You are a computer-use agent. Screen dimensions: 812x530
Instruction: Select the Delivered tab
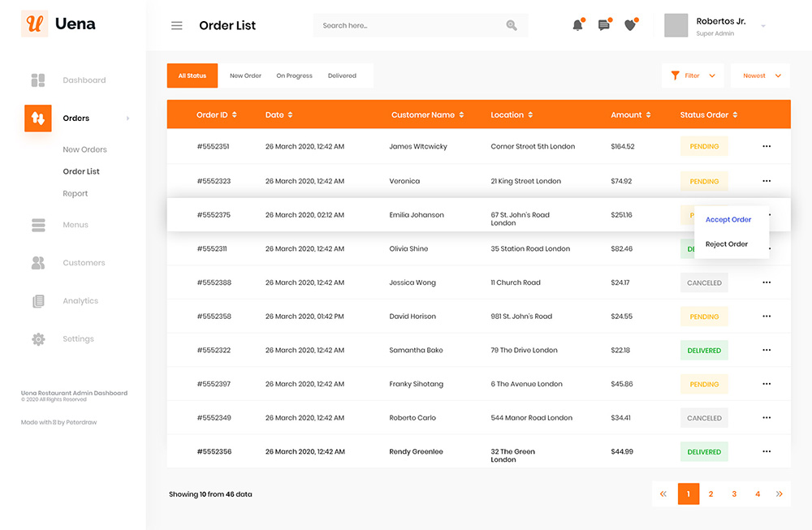pyautogui.click(x=342, y=75)
